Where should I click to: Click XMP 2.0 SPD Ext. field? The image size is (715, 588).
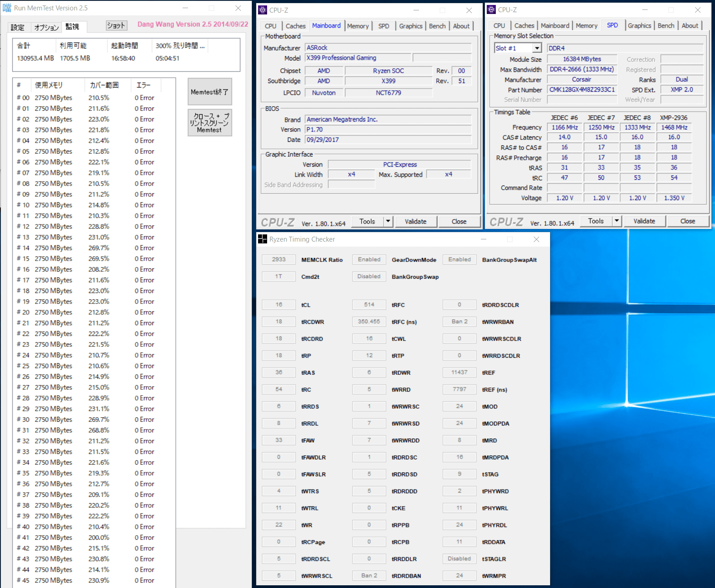coord(682,89)
